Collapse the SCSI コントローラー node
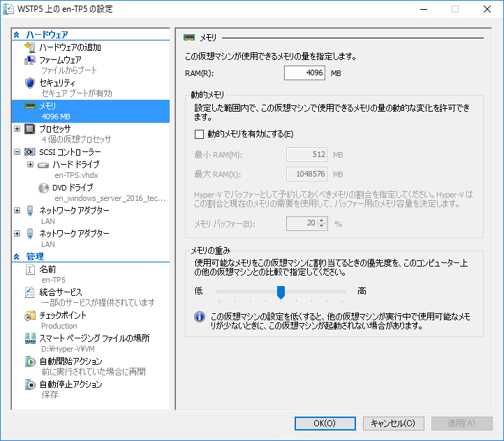The width and height of the screenshot is (504, 441). [x=17, y=152]
